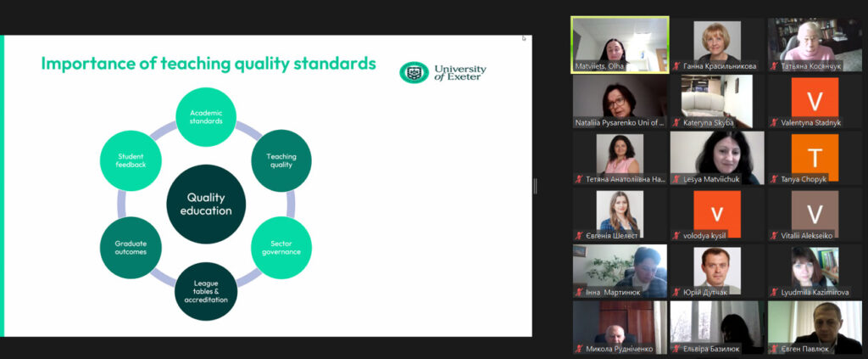
Task: Click the central Quality education circle
Action: click(206, 205)
